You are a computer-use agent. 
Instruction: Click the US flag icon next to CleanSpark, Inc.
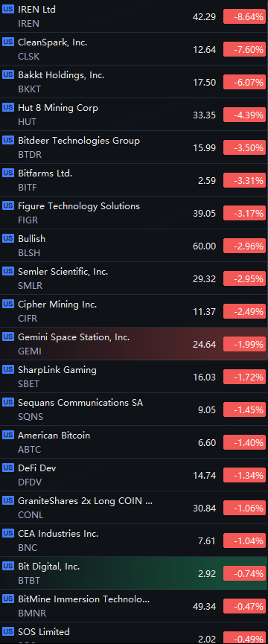pos(7,42)
